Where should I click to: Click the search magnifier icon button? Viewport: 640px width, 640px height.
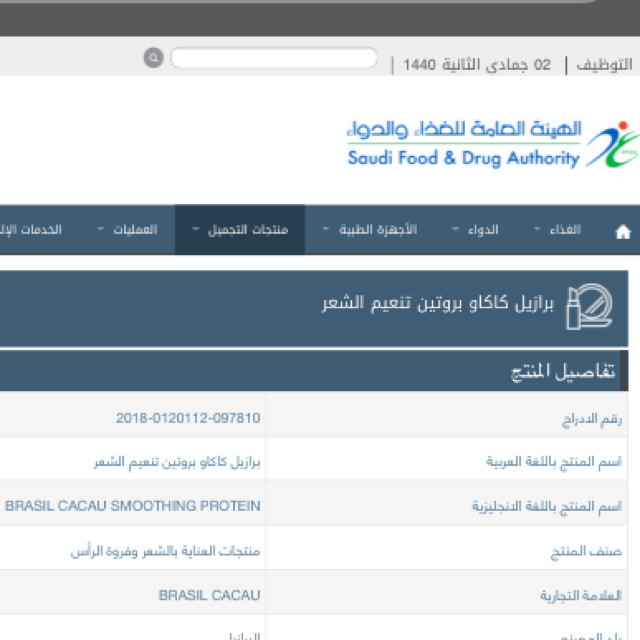[x=153, y=58]
